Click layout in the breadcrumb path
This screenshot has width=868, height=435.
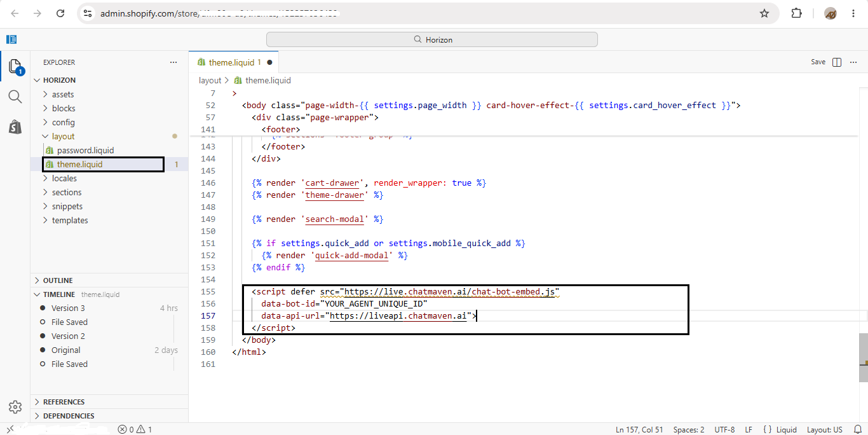click(210, 80)
